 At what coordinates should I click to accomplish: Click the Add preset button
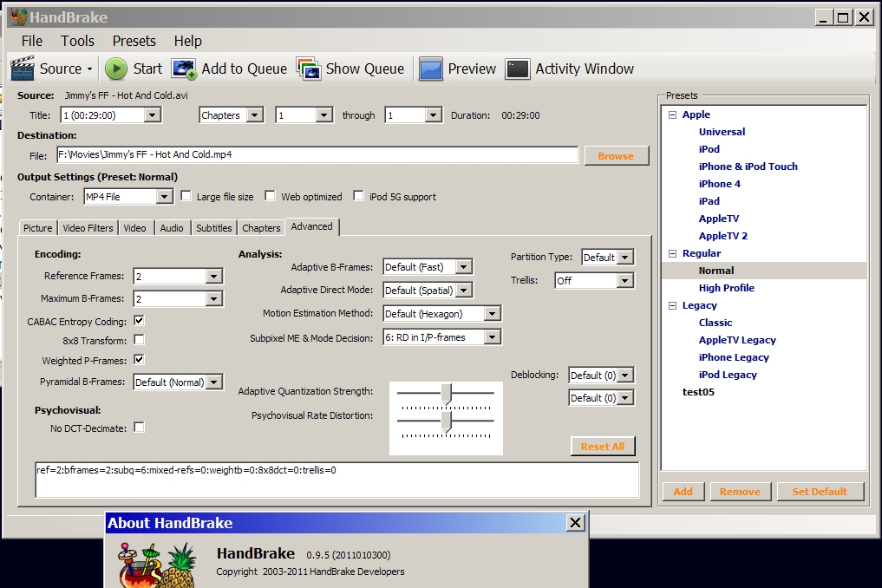[x=683, y=492]
